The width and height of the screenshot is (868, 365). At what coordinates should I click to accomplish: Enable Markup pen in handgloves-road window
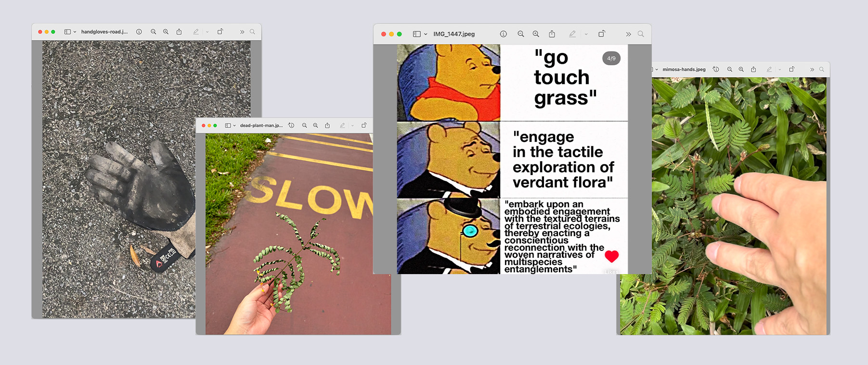196,32
